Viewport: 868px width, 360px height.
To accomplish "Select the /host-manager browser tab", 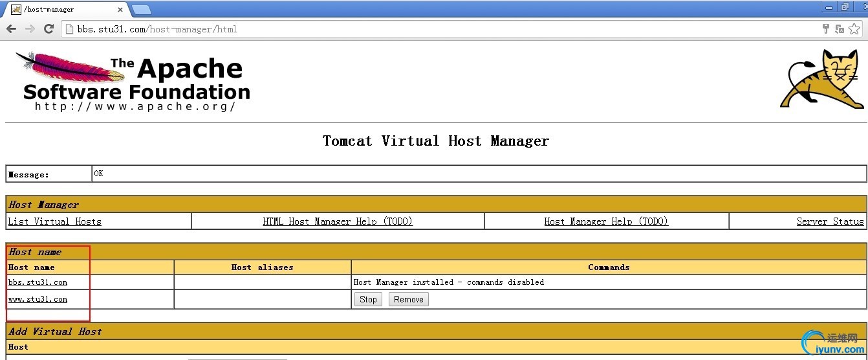I will (x=67, y=10).
